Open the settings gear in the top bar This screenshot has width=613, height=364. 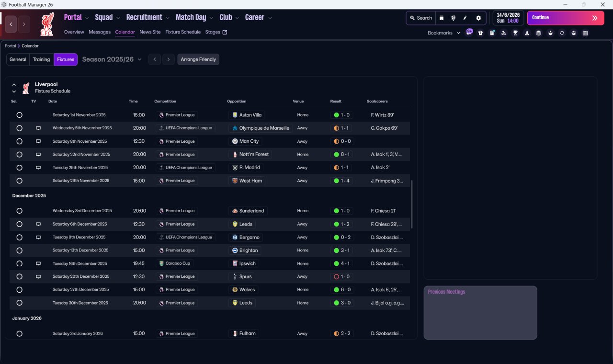point(478,18)
